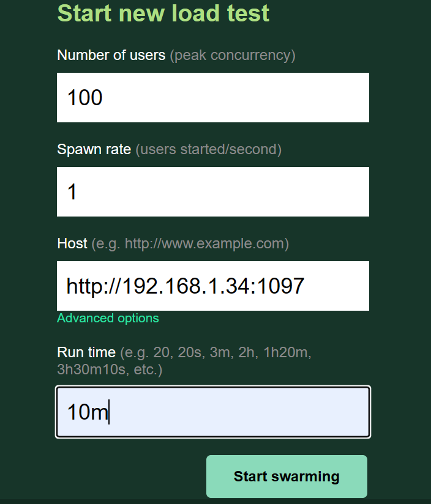
Task: Click the 'Start new load test' heading
Action: coord(163,13)
